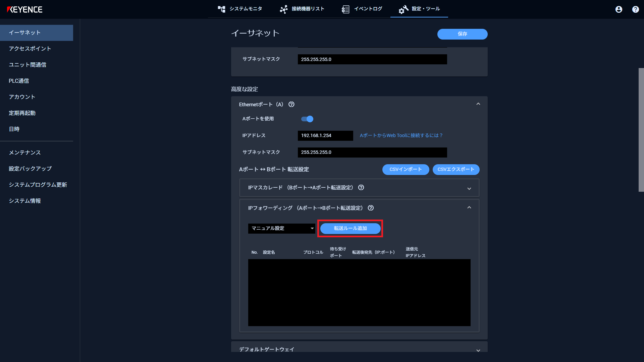Viewport: 644px width, 362px height.
Task: Click the connected devices list icon
Action: [284, 9]
